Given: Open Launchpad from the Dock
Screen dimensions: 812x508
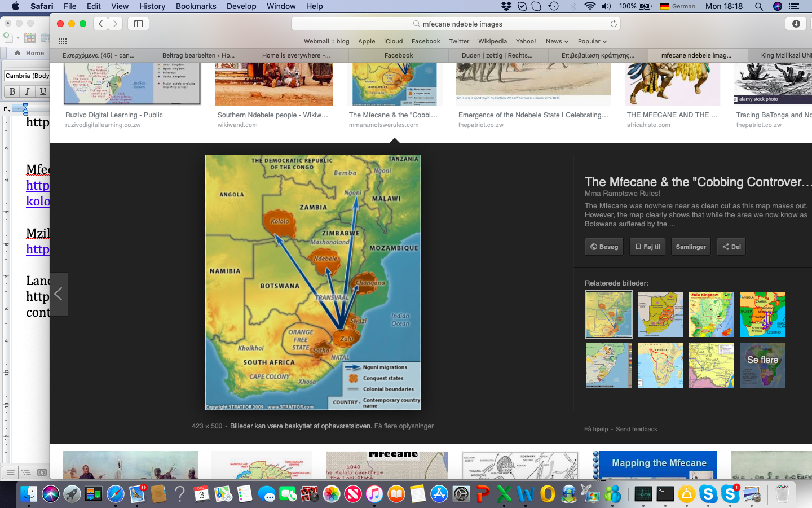Looking at the screenshot, I should point(72,494).
